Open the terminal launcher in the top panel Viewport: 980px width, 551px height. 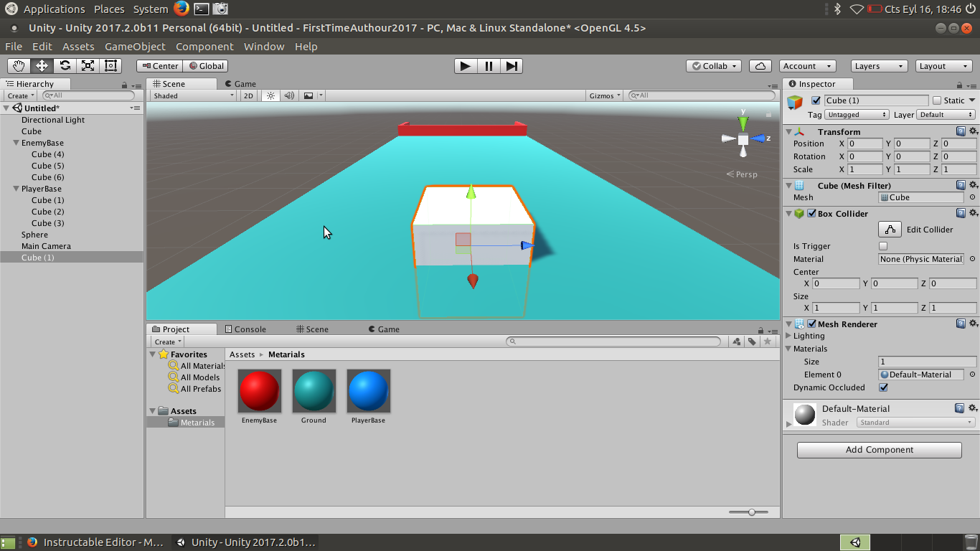pyautogui.click(x=202, y=9)
